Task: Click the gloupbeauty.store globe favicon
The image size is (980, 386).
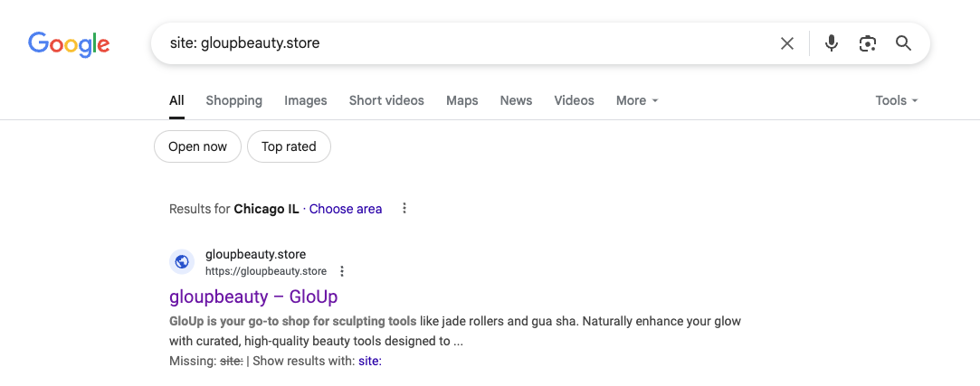Action: [x=182, y=262]
